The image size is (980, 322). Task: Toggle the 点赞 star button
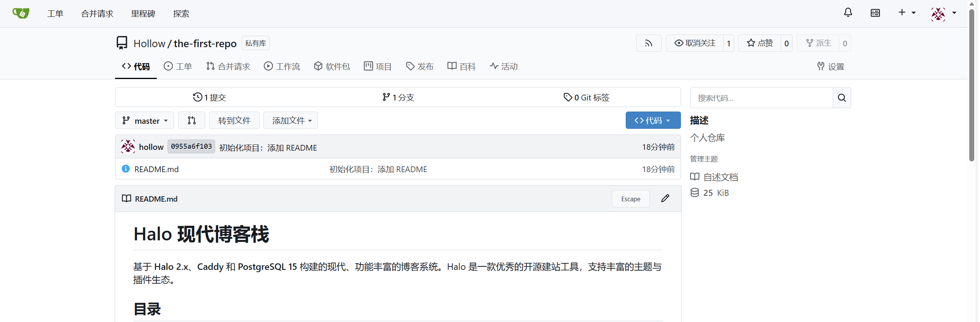pos(760,43)
